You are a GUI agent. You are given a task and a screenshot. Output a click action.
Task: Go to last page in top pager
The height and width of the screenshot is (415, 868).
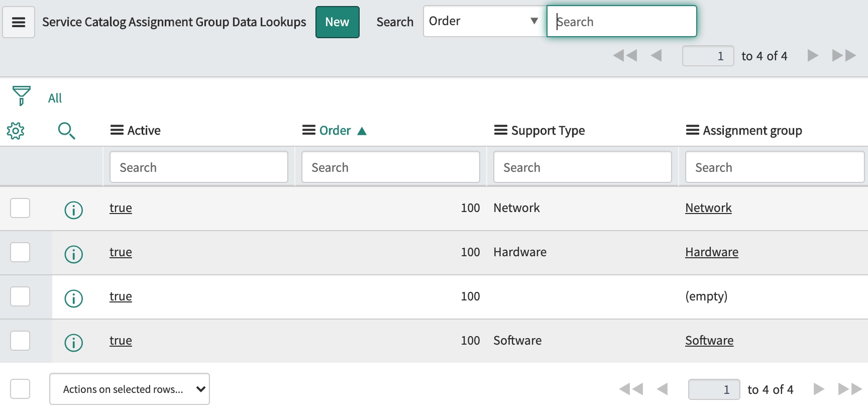(x=844, y=55)
